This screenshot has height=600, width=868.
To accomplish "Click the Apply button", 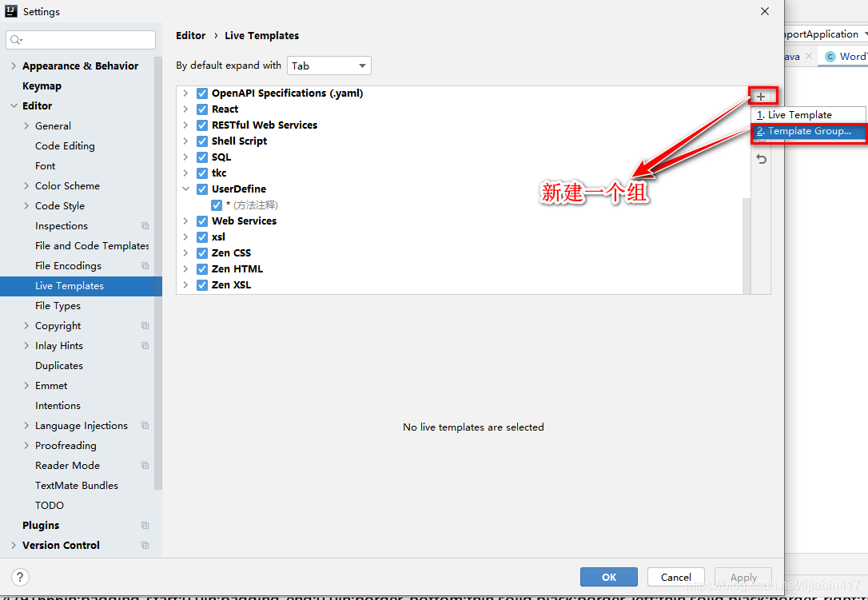I will [743, 578].
